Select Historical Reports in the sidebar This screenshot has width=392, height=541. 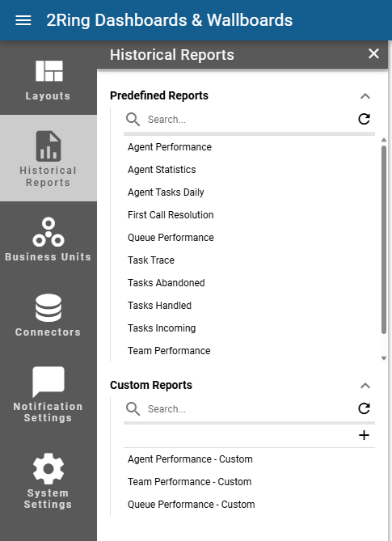48,158
